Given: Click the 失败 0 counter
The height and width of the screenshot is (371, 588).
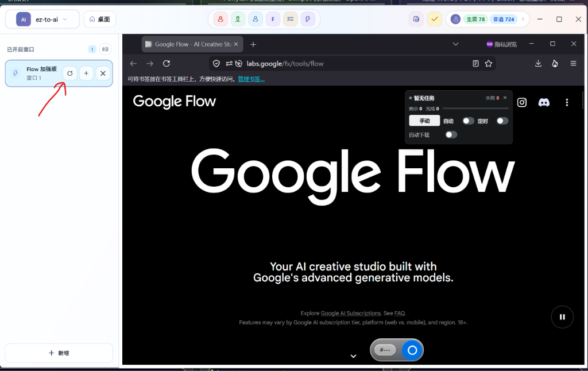Looking at the screenshot, I should point(492,98).
